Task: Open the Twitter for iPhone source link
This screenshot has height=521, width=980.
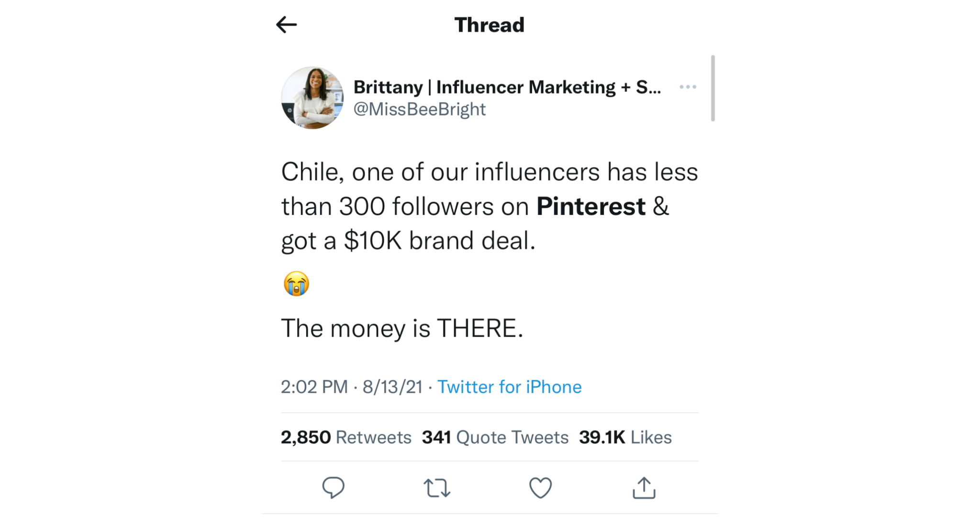Action: click(510, 386)
